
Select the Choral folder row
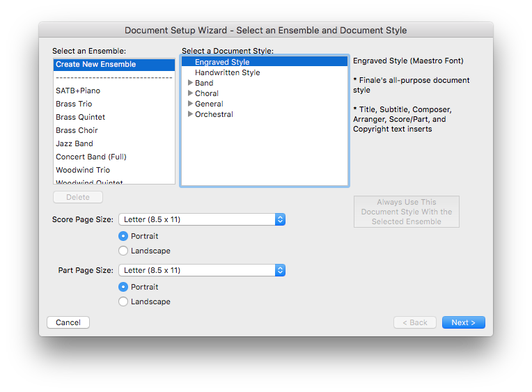click(265, 93)
